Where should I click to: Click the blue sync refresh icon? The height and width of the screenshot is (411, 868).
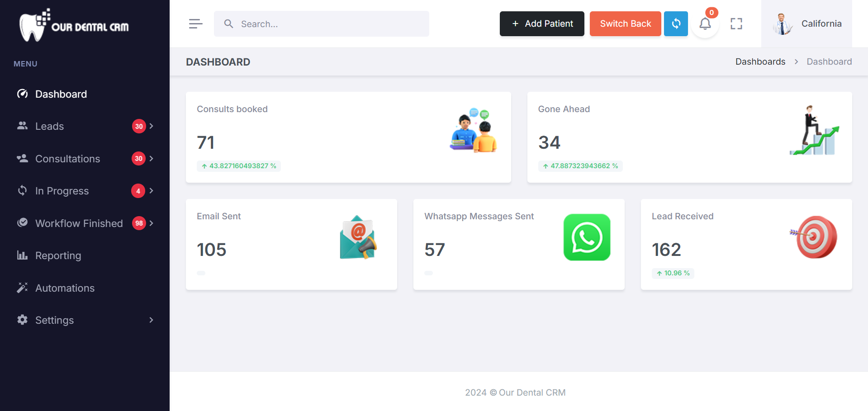coord(676,24)
